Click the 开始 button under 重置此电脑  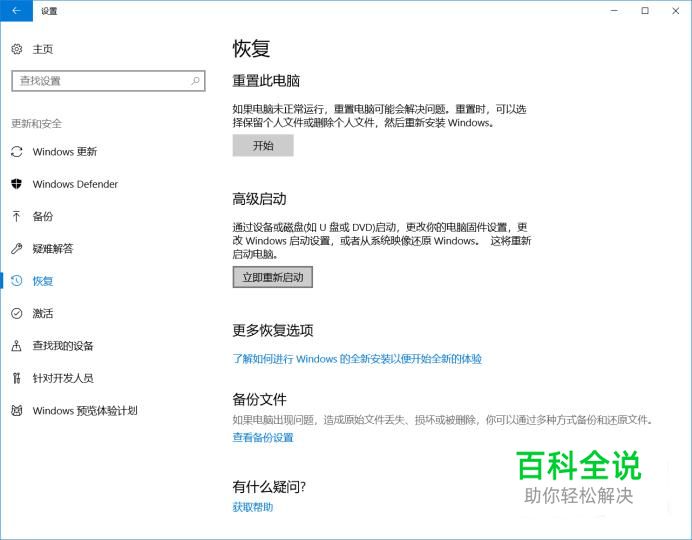(263, 146)
